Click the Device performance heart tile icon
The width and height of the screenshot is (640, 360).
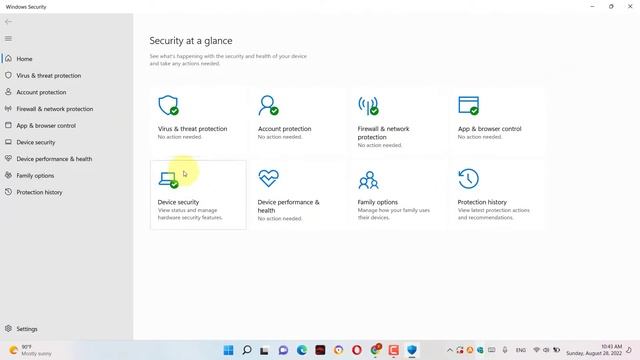point(268,178)
